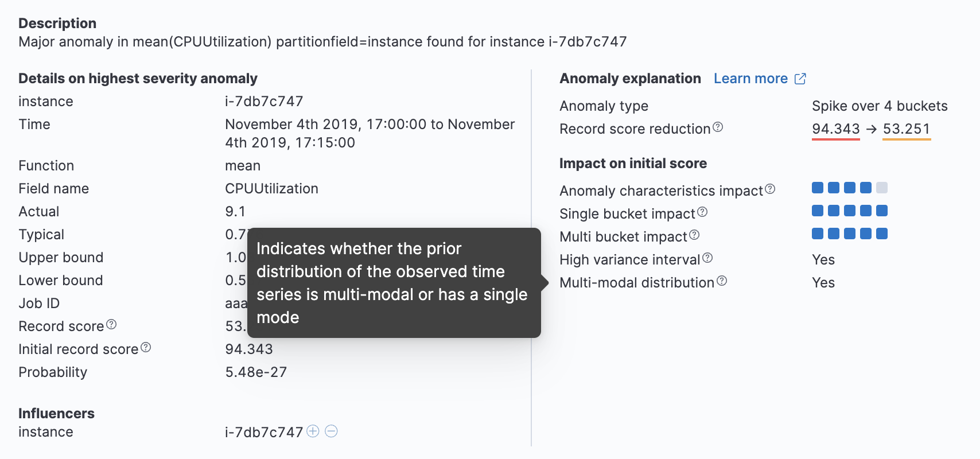
Task: Click instance i-7db7c747 under Influencers
Action: coord(263,431)
